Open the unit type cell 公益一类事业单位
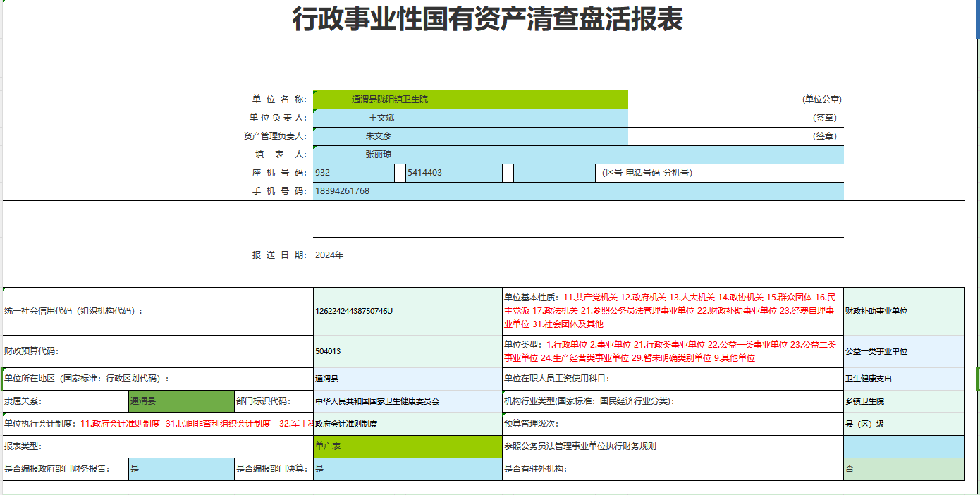 click(x=903, y=351)
